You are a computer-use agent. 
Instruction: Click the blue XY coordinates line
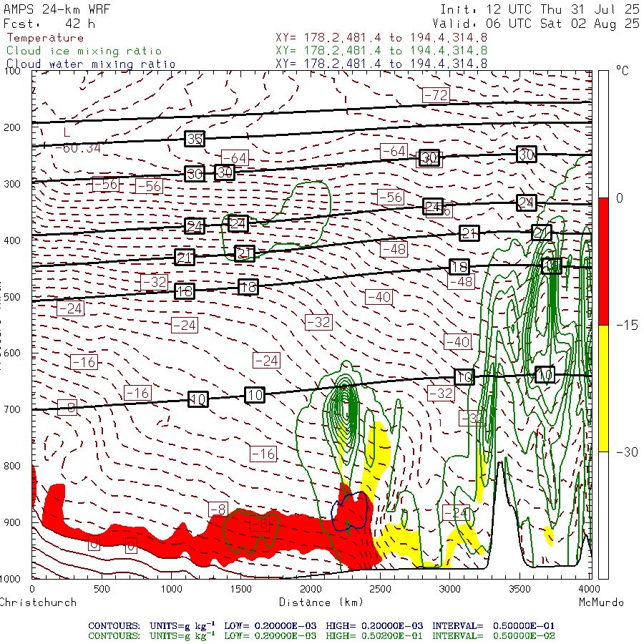[381, 64]
